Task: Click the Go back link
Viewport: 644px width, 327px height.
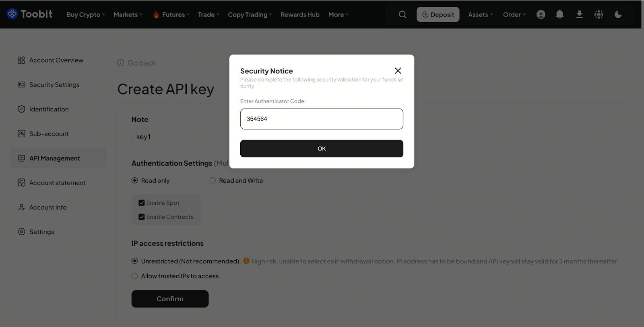Action: 136,63
